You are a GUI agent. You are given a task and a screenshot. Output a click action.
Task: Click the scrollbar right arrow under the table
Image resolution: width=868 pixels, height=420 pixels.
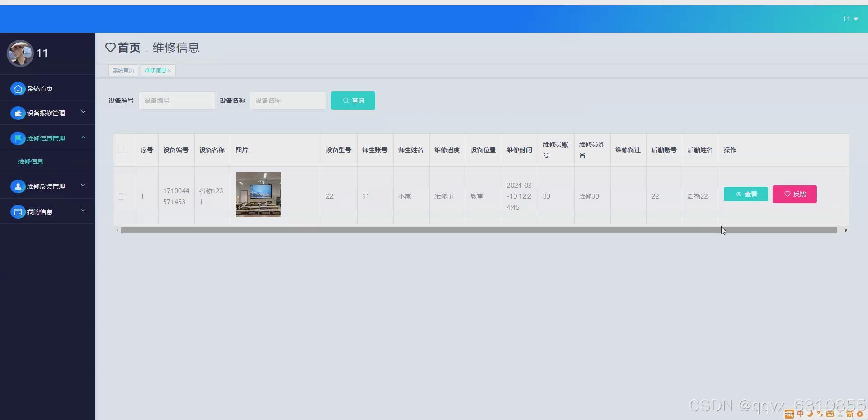pyautogui.click(x=846, y=230)
